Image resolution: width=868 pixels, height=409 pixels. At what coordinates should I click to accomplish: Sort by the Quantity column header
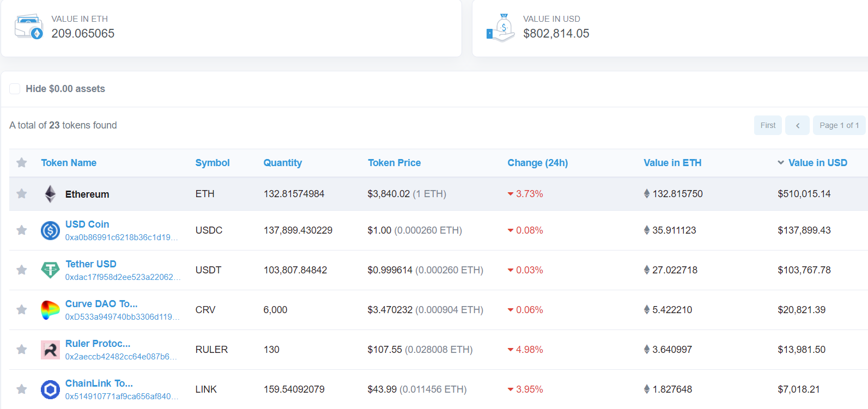[282, 163]
